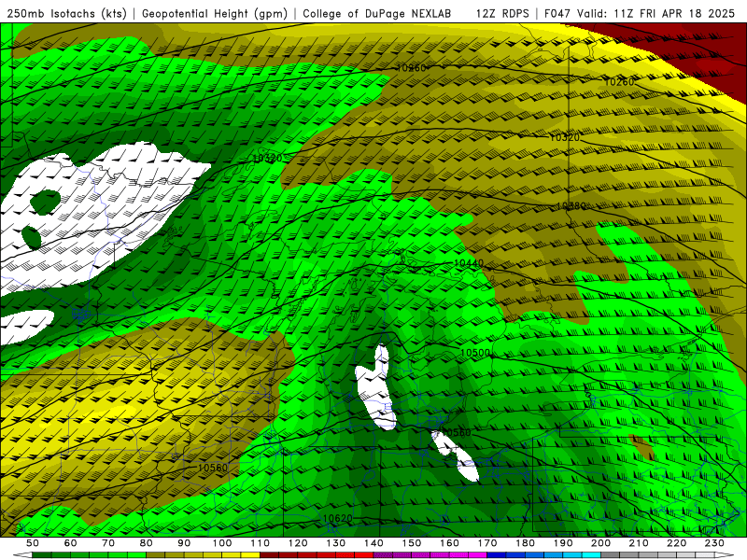The image size is (747, 560).
Task: Click the 'Geopotential Height (gpm)' title text
Action: (215, 14)
